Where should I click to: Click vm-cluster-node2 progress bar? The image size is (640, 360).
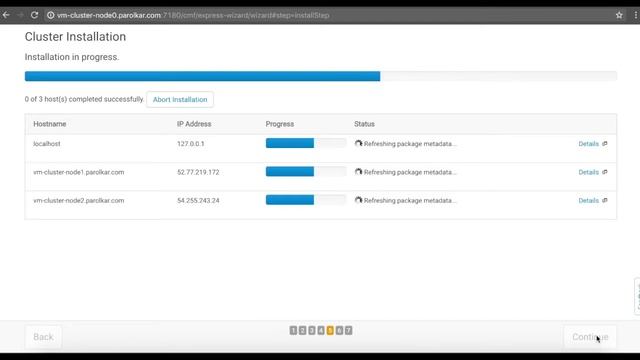click(x=306, y=200)
